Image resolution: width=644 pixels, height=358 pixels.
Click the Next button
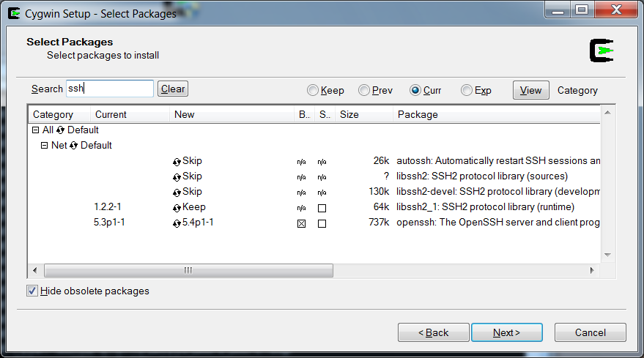506,332
